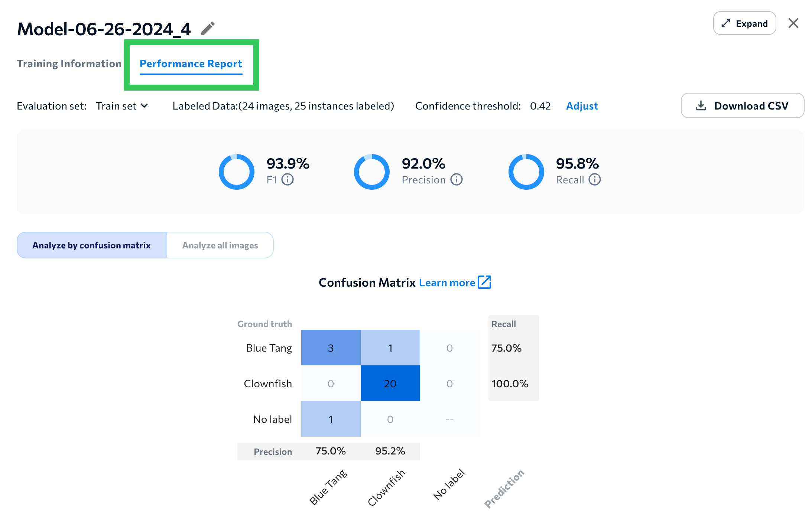
Task: Click the external link icon beside Learn more
Action: click(485, 282)
